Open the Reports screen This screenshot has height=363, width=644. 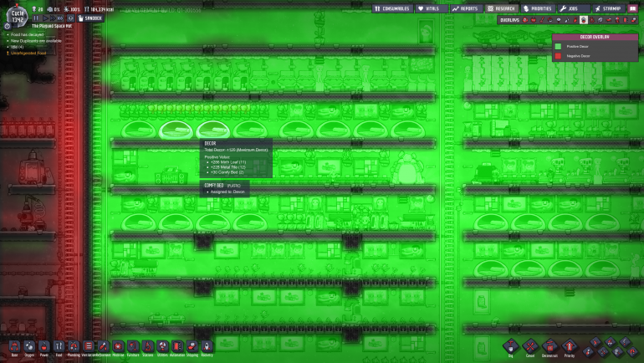pos(466,8)
